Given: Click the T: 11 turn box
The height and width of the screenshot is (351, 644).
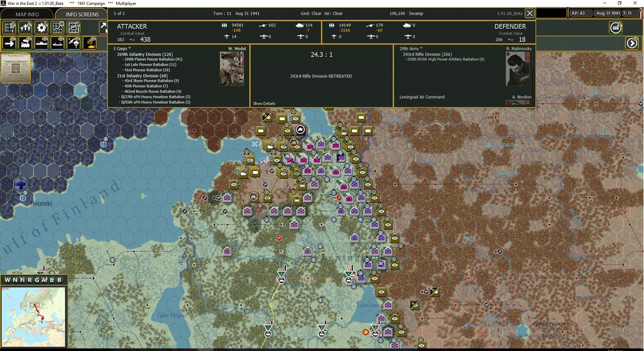Looking at the screenshot, I should pos(630,13).
